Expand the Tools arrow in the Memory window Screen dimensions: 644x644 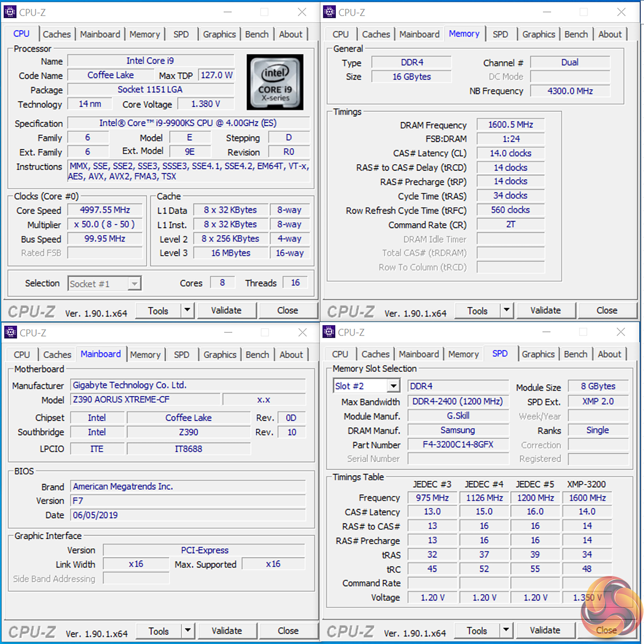507,310
